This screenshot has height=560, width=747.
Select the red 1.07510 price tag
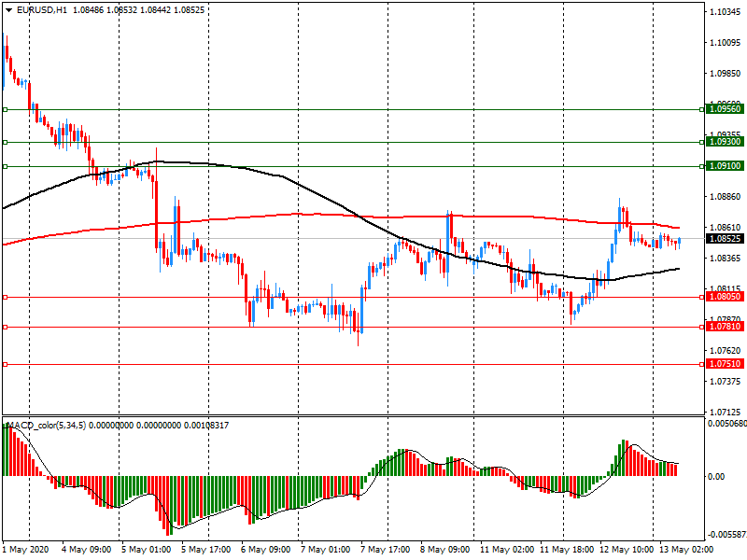(x=725, y=364)
